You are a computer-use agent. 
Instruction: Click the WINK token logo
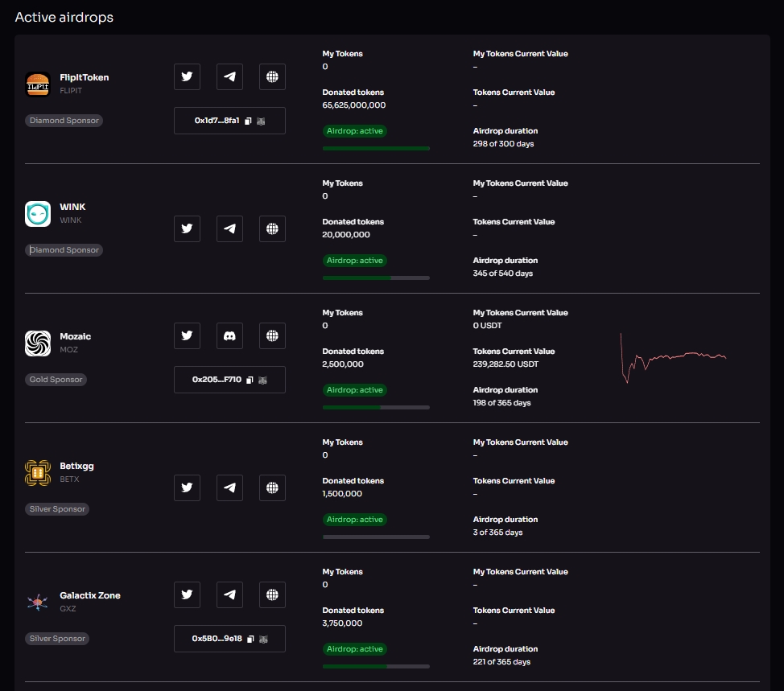38,214
